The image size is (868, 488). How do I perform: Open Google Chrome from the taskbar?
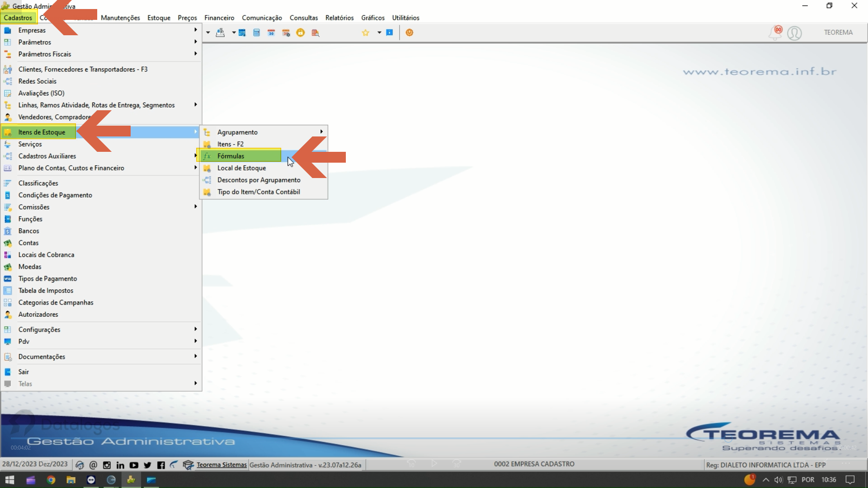(51, 480)
